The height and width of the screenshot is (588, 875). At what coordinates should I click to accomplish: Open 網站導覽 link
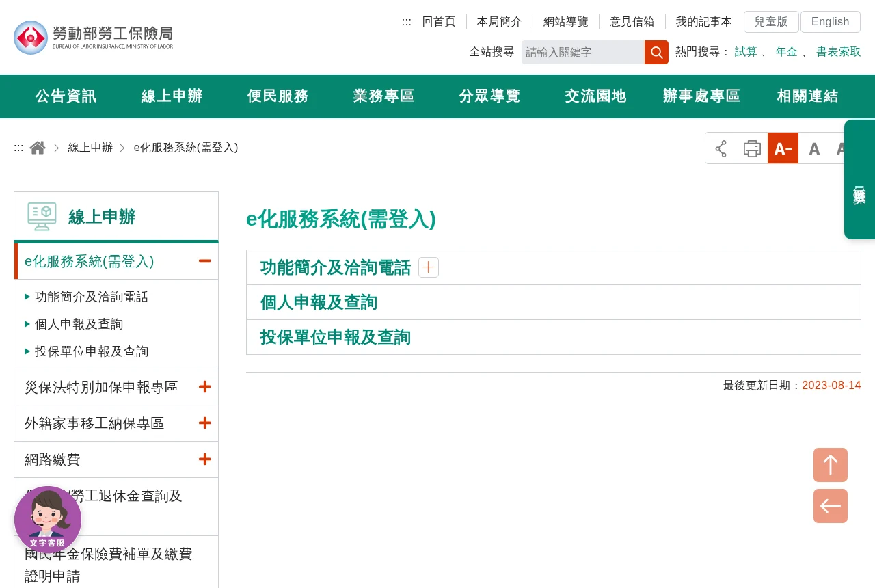(566, 22)
